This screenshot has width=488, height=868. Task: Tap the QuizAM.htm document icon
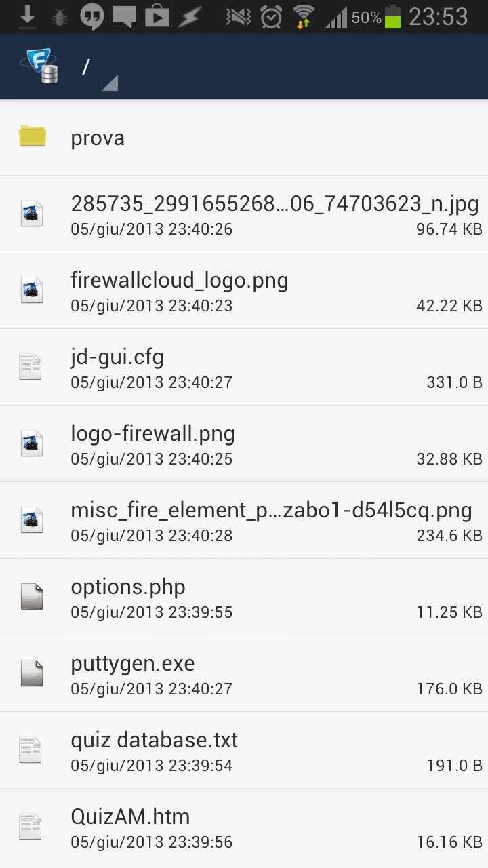pos(30,827)
